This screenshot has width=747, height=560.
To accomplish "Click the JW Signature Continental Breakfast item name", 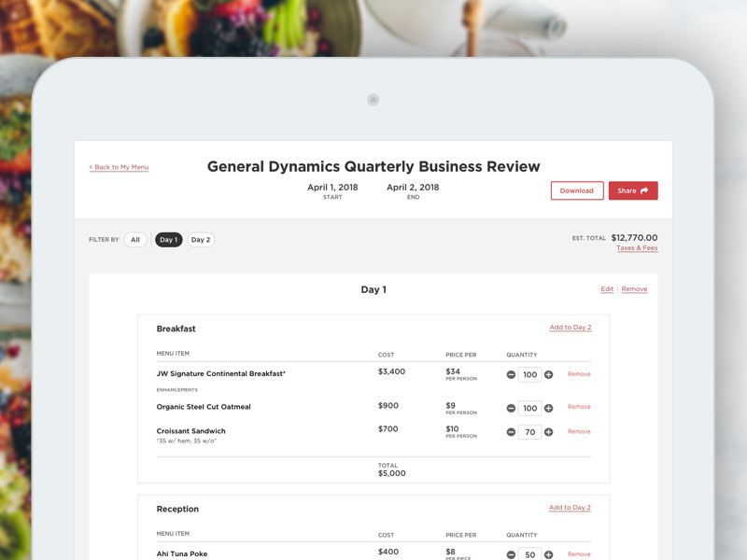I will [221, 374].
